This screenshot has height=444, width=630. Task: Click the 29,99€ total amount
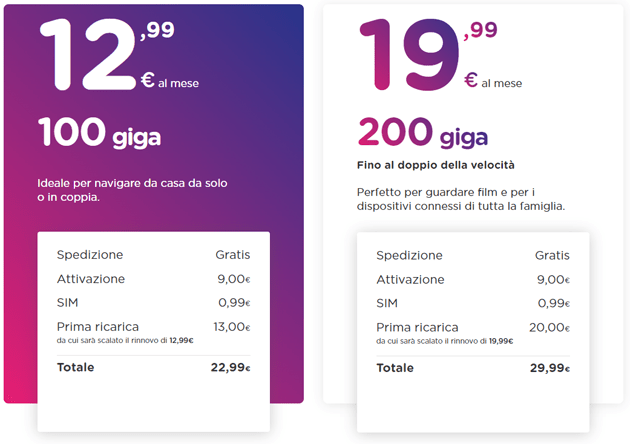[x=547, y=368]
